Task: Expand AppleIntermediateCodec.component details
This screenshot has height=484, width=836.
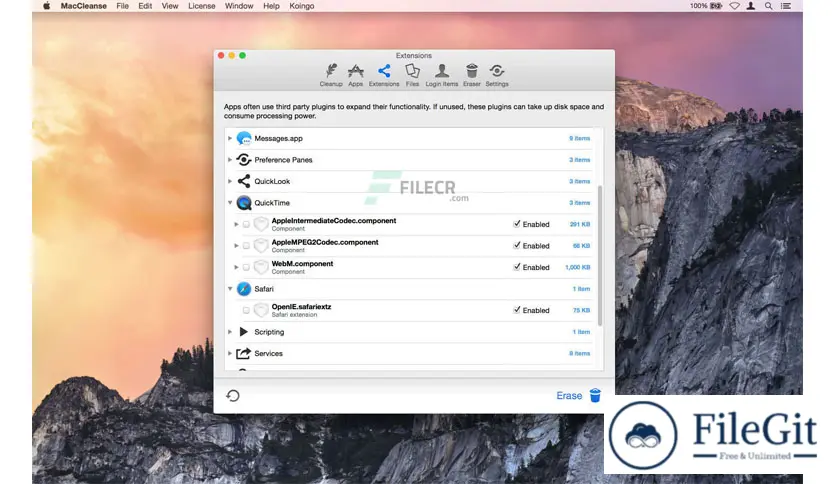Action: pos(236,224)
